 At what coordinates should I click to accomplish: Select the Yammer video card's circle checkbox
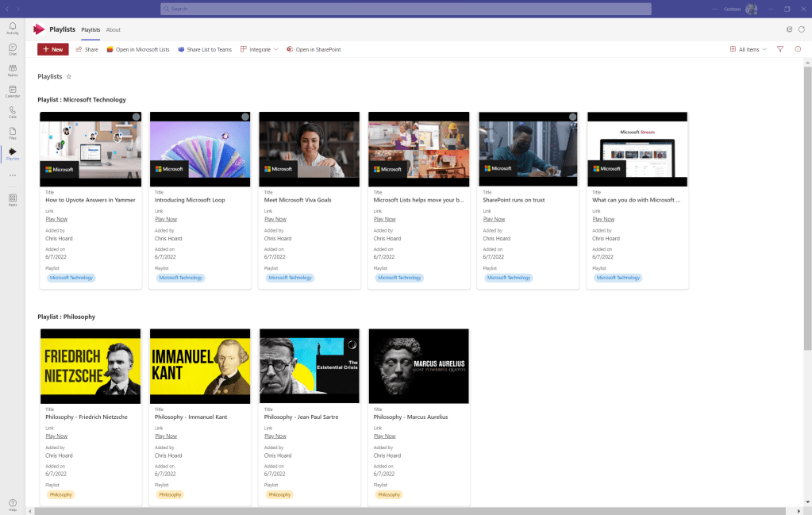[x=136, y=117]
